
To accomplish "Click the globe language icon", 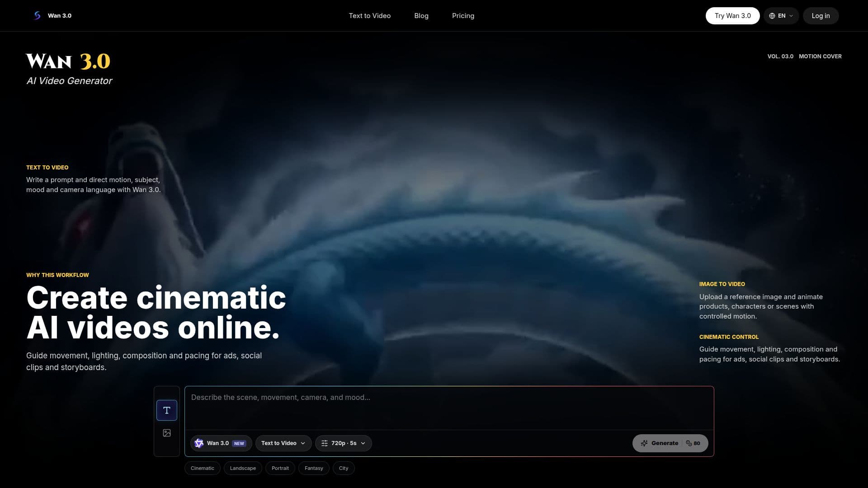I will [772, 16].
